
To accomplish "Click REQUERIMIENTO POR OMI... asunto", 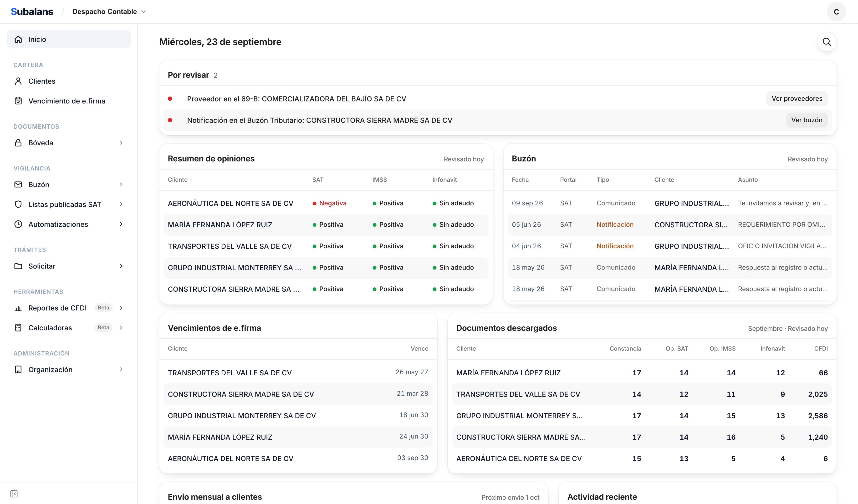I will tap(781, 225).
